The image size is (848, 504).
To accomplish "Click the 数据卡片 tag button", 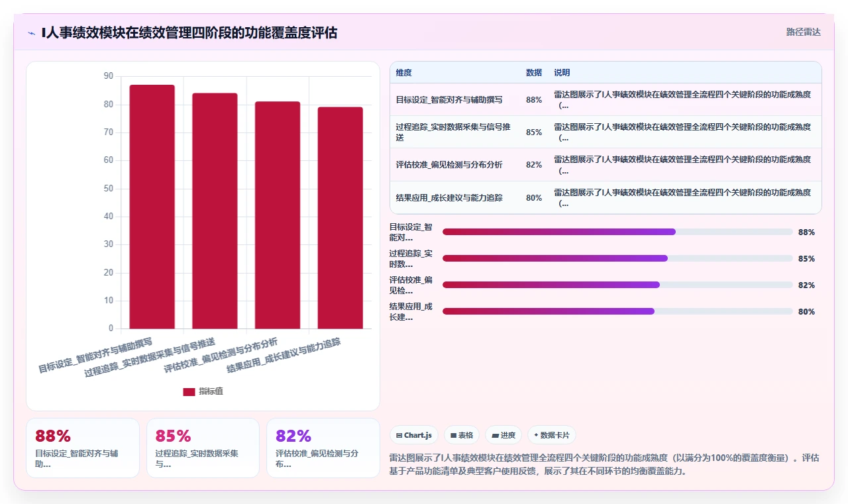I will [552, 435].
